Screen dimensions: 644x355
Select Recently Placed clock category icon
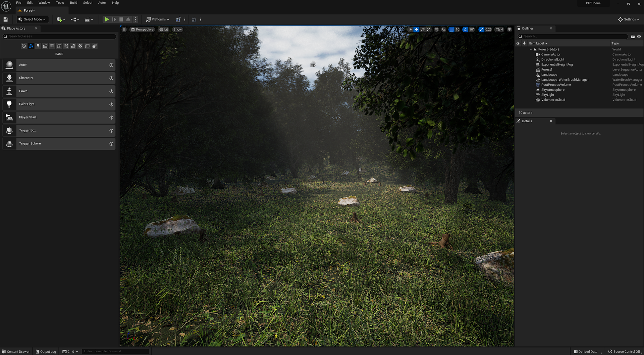pos(24,46)
